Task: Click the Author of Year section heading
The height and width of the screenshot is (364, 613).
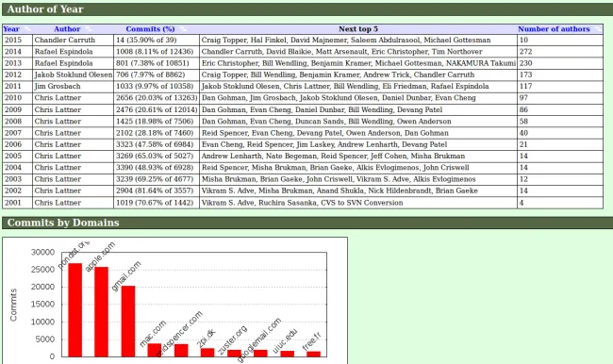Action: (x=45, y=9)
